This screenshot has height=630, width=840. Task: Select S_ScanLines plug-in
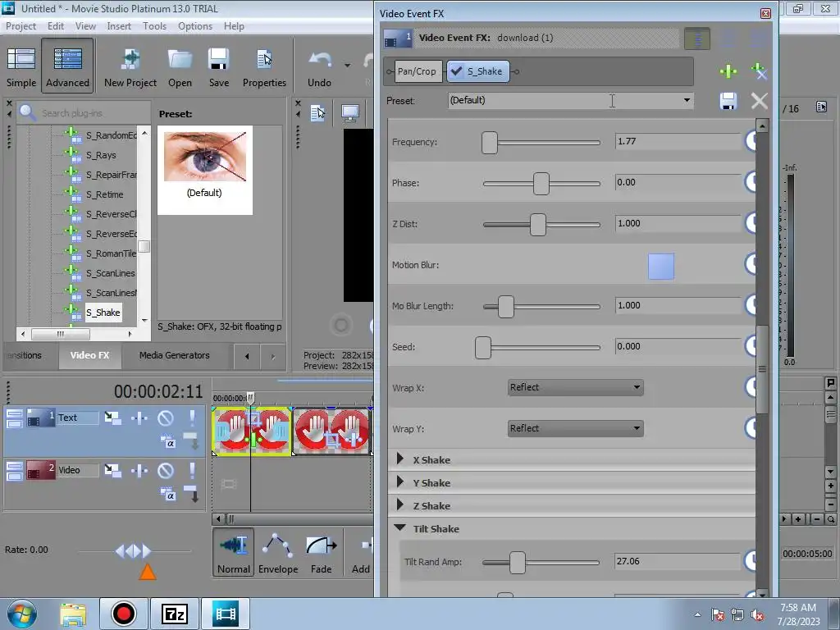point(111,273)
